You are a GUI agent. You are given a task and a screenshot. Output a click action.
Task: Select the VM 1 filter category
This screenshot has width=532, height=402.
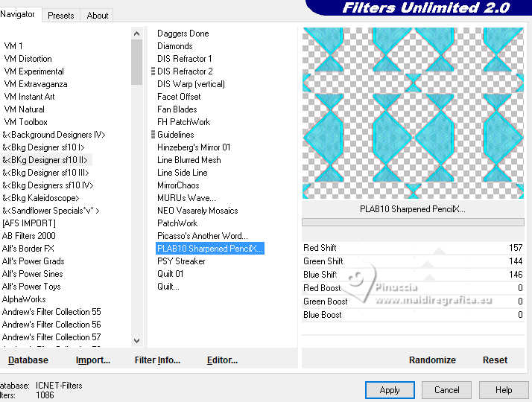coord(13,46)
